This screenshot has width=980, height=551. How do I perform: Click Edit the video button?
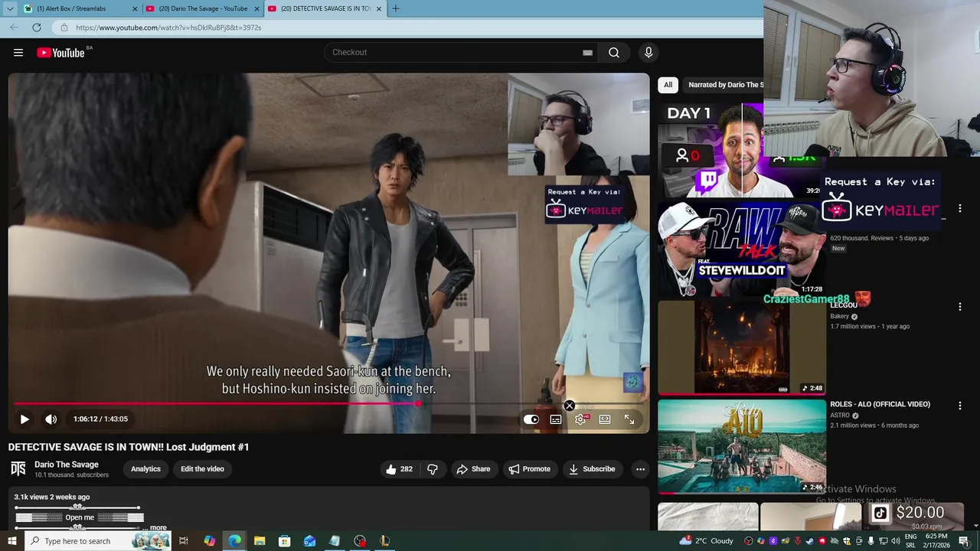click(x=202, y=469)
